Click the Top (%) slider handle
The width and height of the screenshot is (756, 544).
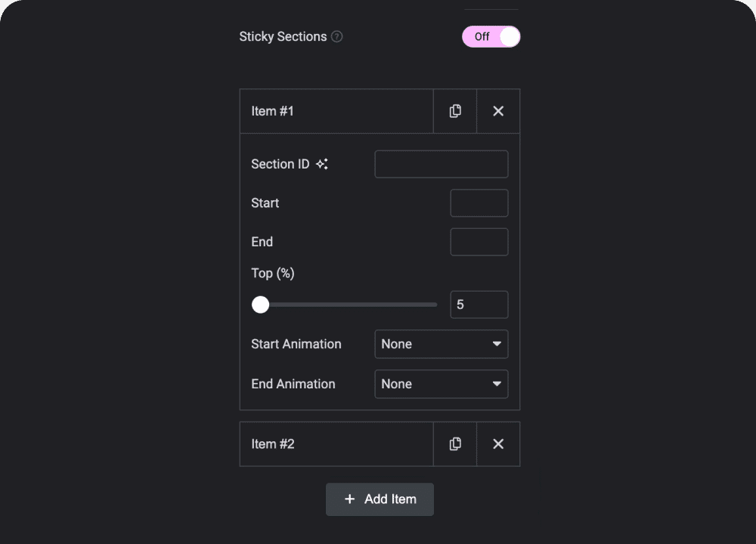coord(261,304)
